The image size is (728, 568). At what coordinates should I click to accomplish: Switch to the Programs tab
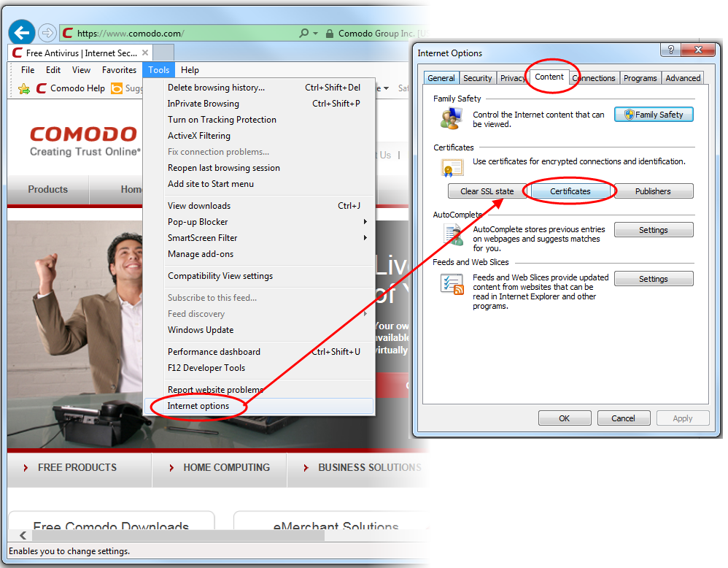coord(640,78)
